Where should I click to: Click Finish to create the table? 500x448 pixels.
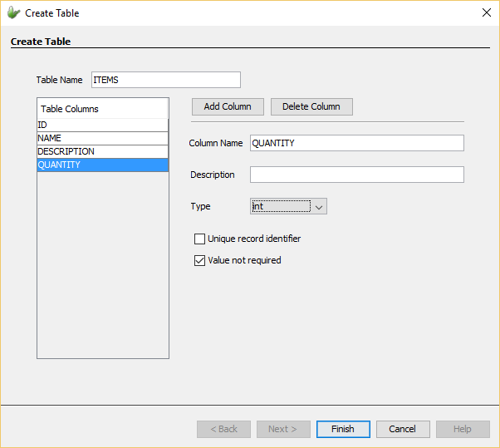pyautogui.click(x=343, y=429)
